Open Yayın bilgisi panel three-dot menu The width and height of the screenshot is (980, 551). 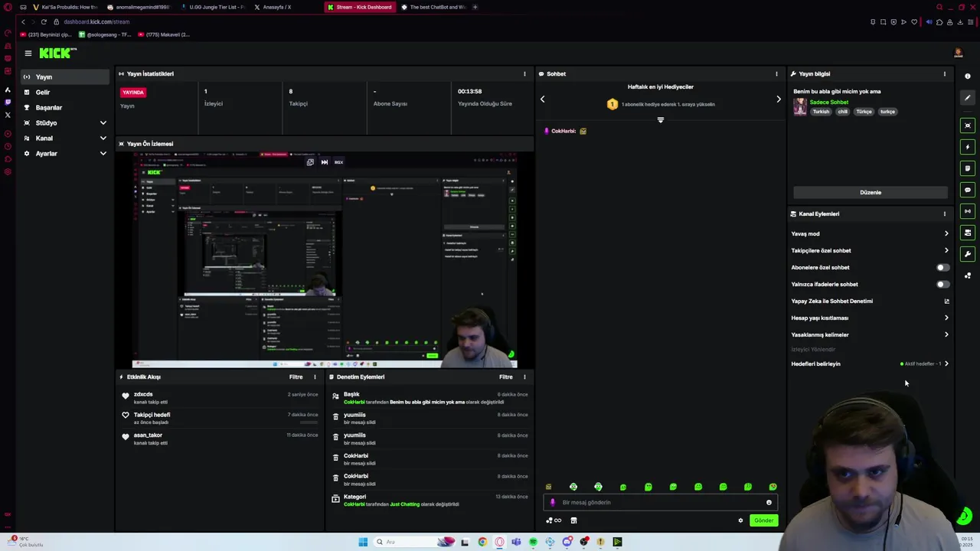point(944,74)
